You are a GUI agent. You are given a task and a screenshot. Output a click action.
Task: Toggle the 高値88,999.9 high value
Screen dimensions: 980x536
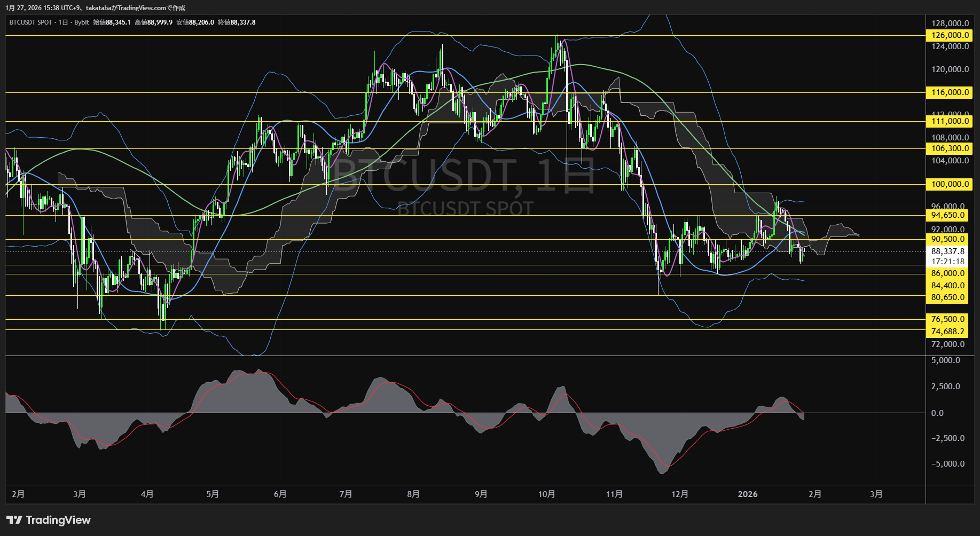coord(153,22)
